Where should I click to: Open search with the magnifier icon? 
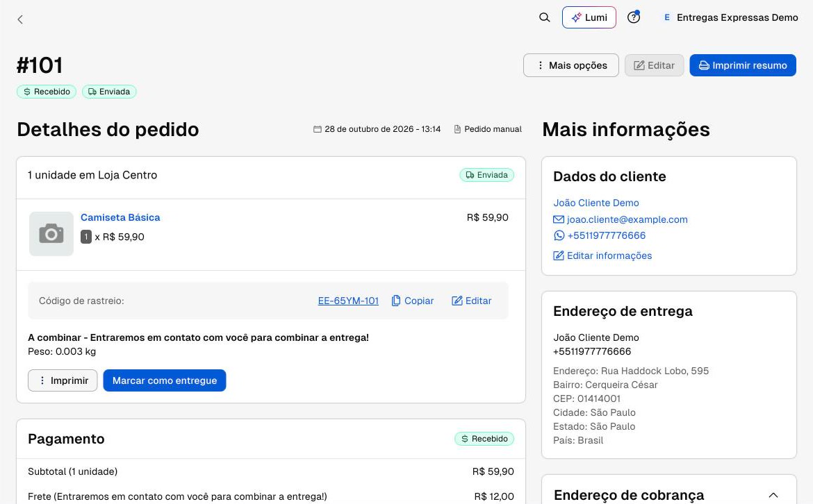[544, 17]
